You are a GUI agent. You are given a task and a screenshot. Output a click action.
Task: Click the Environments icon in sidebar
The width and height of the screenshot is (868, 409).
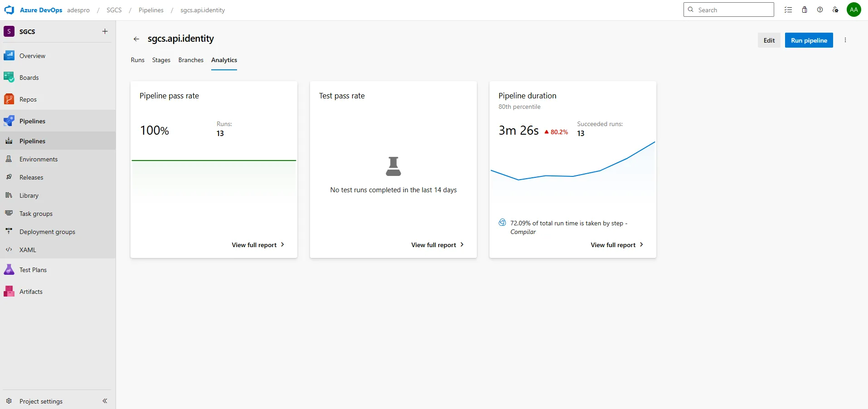(x=9, y=159)
